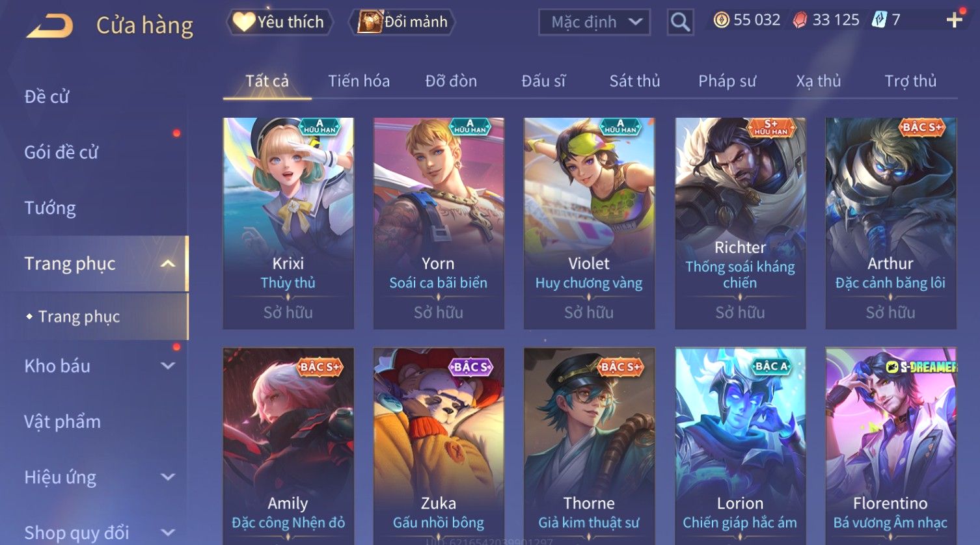Viewport: 980px width, 545px height.
Task: Tap the plus icon to add currency
Action: (x=955, y=20)
